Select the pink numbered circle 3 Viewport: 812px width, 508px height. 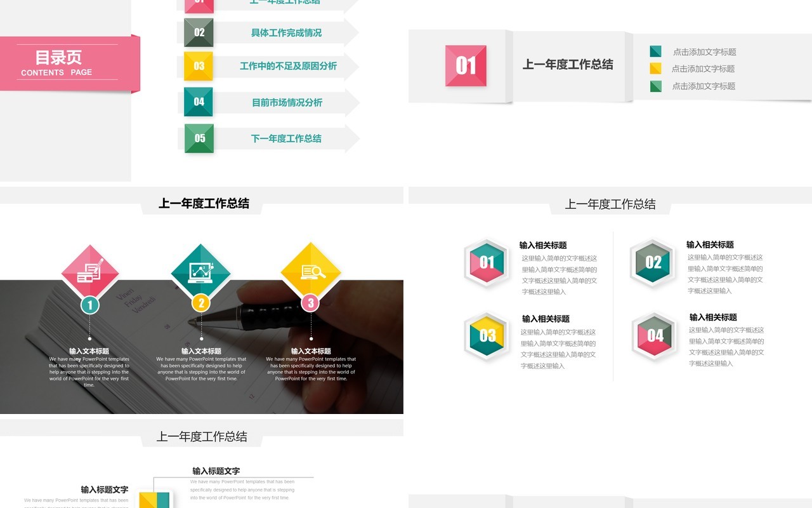tap(311, 303)
